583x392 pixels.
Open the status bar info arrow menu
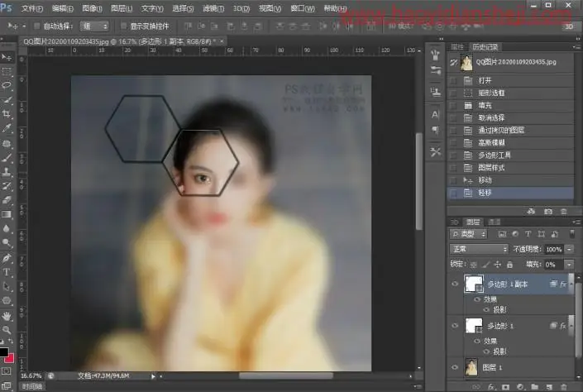coord(153,376)
